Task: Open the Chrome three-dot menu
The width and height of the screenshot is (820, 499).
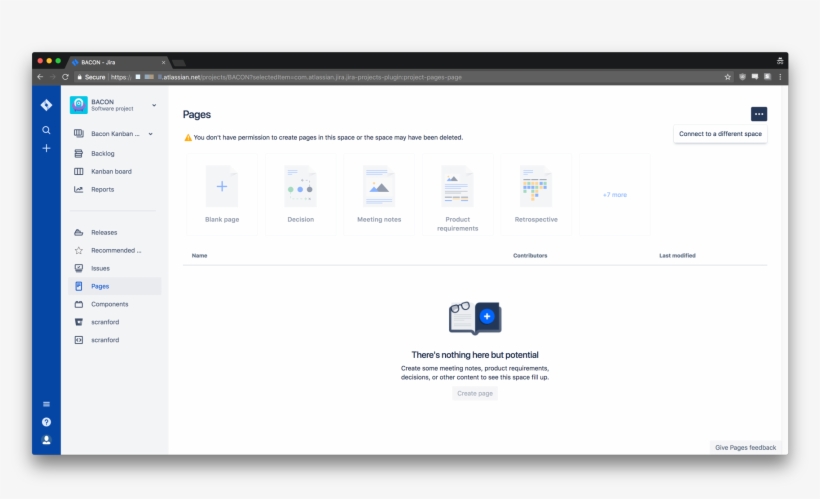Action: click(x=780, y=77)
